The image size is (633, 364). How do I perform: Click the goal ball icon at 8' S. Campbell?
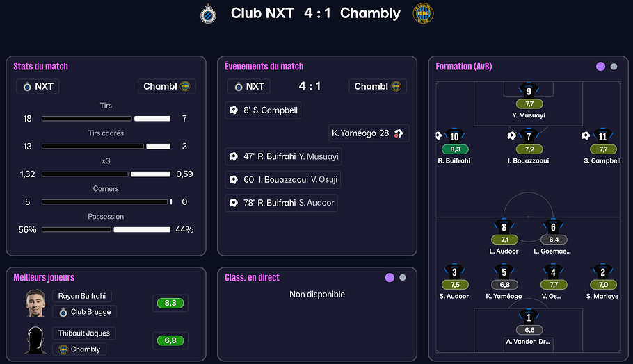click(233, 110)
